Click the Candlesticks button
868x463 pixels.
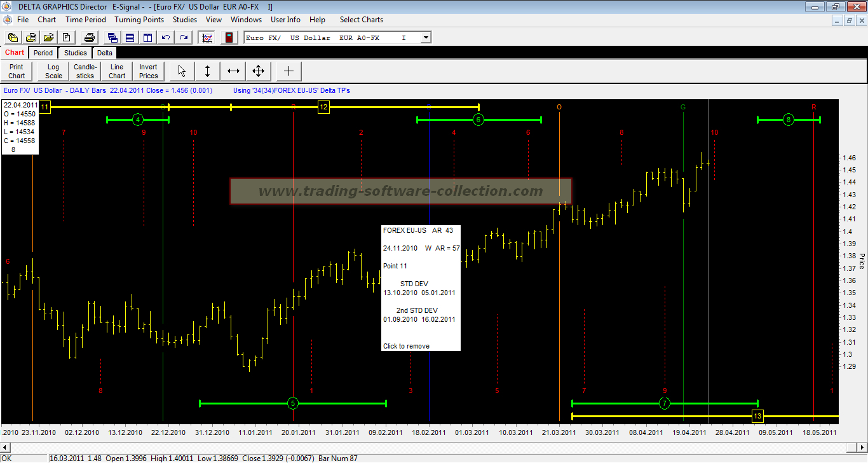click(x=85, y=71)
